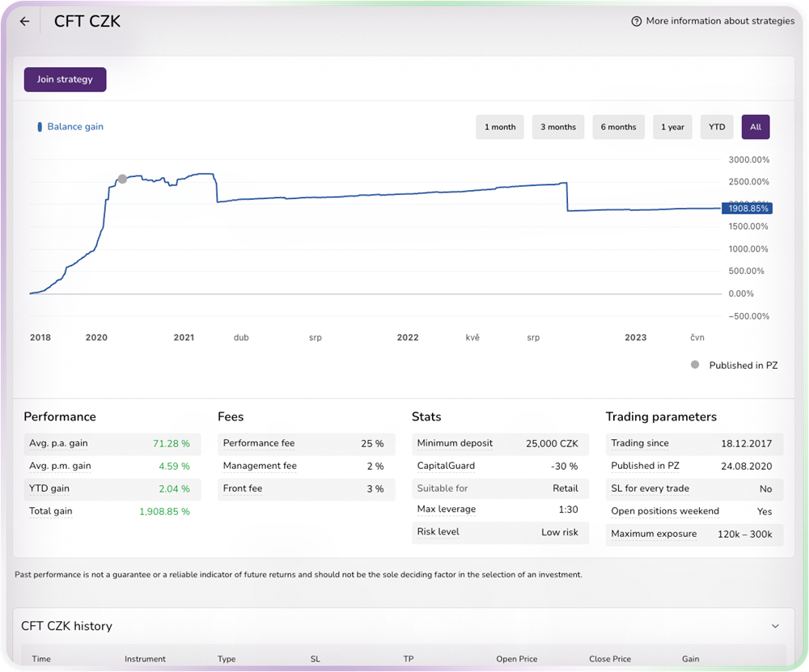Open More information about strategies
Screen dimensions: 809x672
click(x=718, y=20)
